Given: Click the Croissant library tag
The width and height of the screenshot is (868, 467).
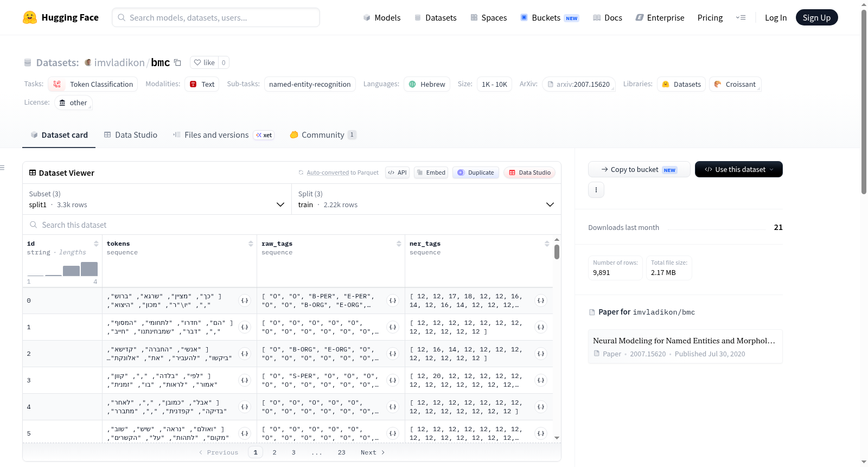Looking at the screenshot, I should tap(735, 84).
